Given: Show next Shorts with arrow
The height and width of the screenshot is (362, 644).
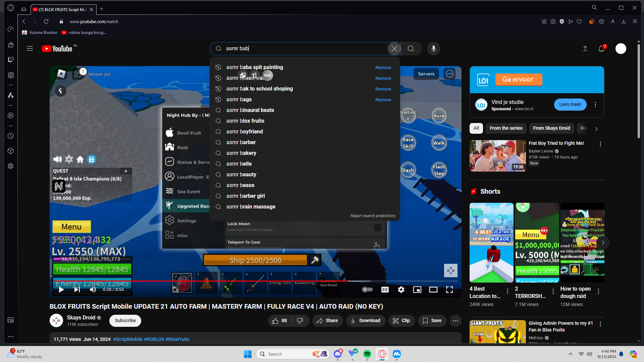Looking at the screenshot, I should (x=603, y=243).
